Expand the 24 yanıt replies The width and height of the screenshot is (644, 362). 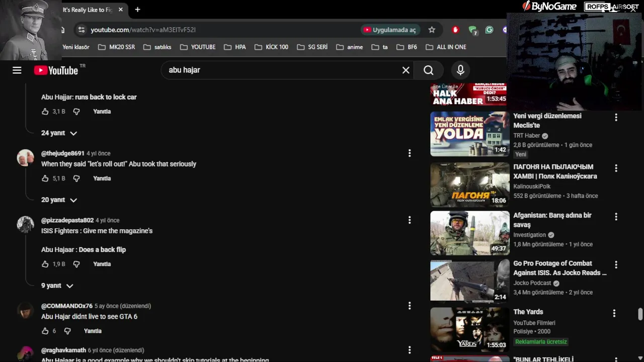click(x=59, y=133)
